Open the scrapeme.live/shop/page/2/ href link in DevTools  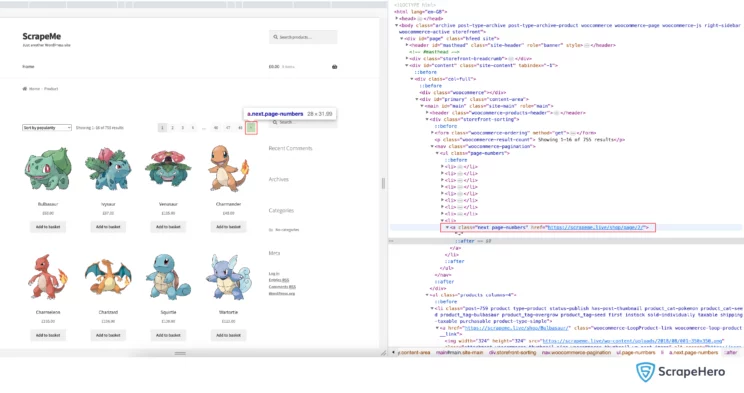point(595,227)
